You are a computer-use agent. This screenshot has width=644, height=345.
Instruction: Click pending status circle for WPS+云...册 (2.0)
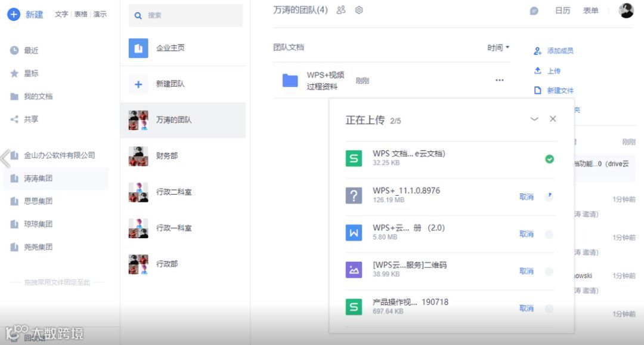pyautogui.click(x=549, y=235)
